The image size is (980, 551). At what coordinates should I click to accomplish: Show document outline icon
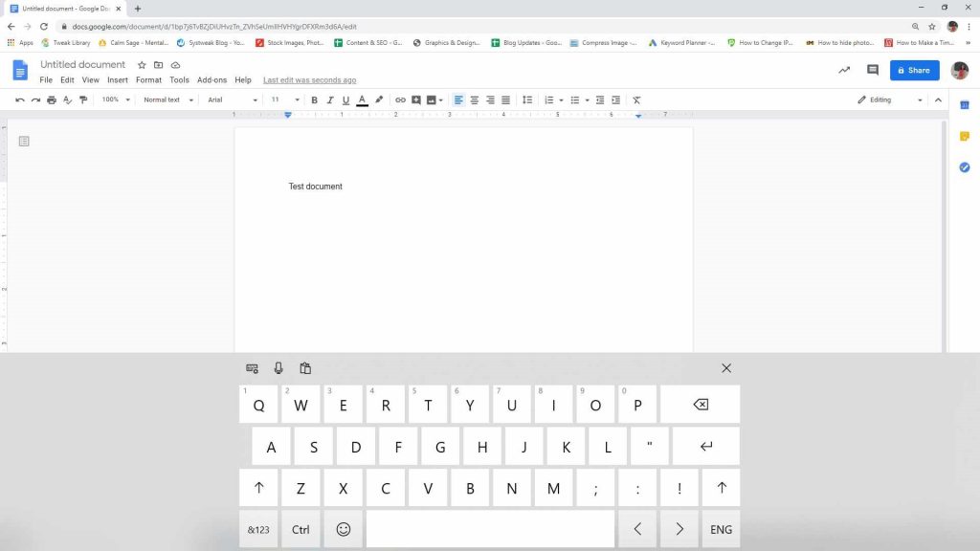tap(24, 142)
